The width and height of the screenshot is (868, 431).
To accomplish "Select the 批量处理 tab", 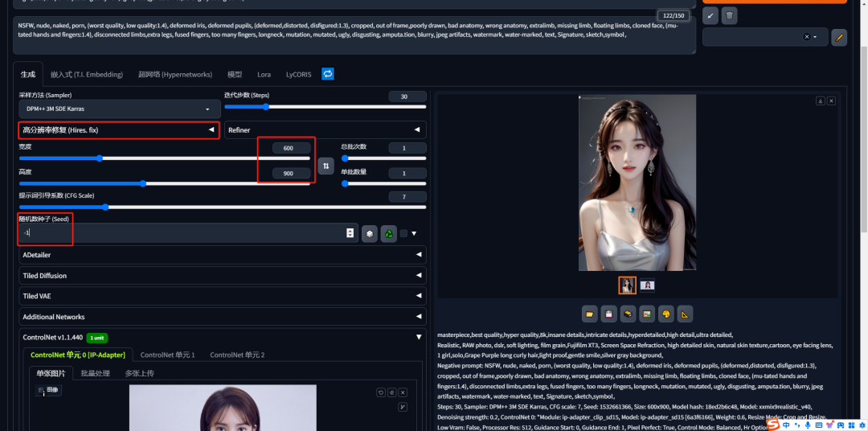I will coord(95,373).
